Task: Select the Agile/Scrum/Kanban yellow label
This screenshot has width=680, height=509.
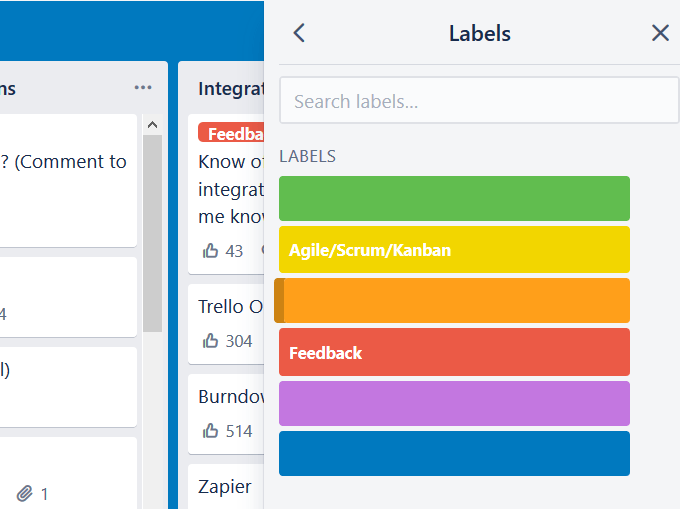Action: (454, 250)
